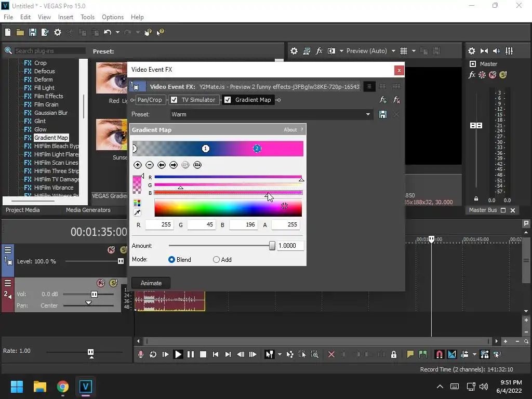Click the About link in Gradient Map
This screenshot has width=532, height=399.
[x=290, y=129]
